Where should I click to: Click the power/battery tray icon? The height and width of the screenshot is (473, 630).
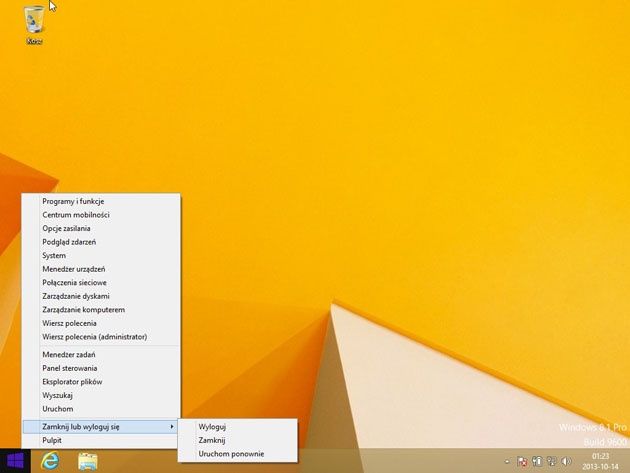[x=537, y=461]
